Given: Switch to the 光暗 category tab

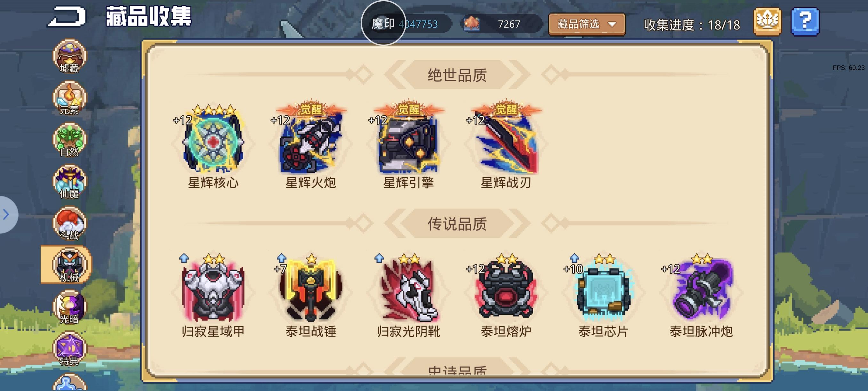Looking at the screenshot, I should [69, 307].
